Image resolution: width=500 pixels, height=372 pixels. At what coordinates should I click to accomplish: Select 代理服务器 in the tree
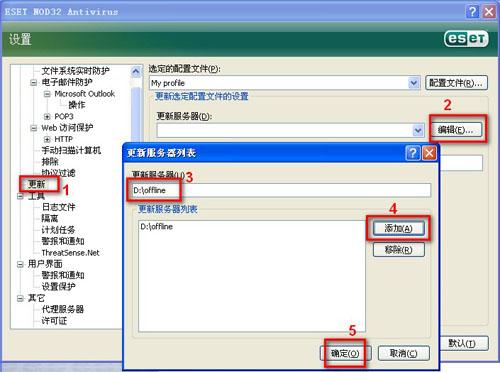tap(63, 309)
